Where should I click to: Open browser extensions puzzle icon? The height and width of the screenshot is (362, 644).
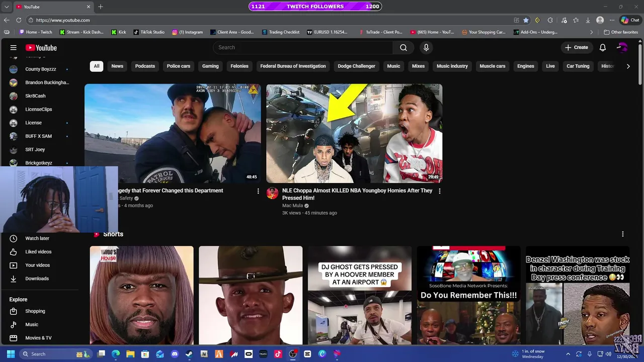pyautogui.click(x=550, y=20)
